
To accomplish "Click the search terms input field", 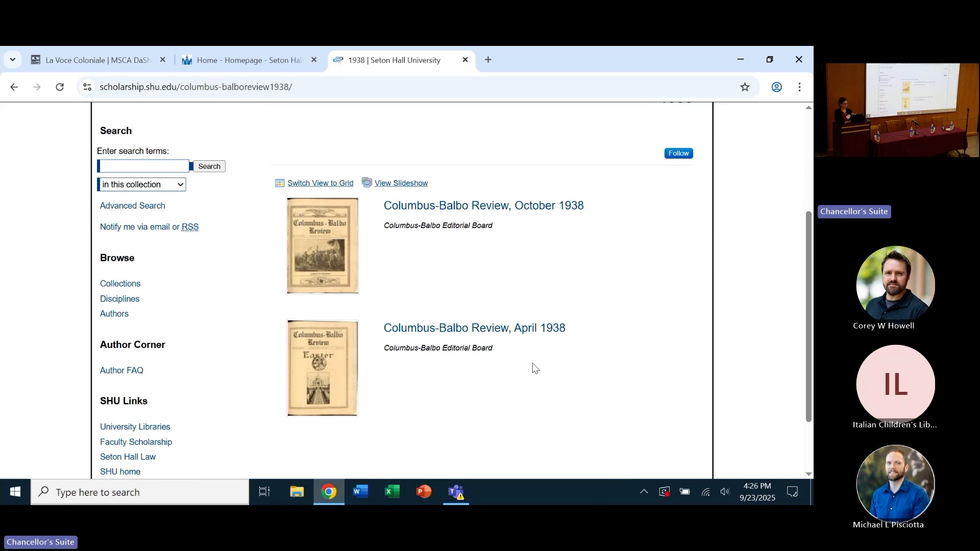I will click(x=144, y=166).
